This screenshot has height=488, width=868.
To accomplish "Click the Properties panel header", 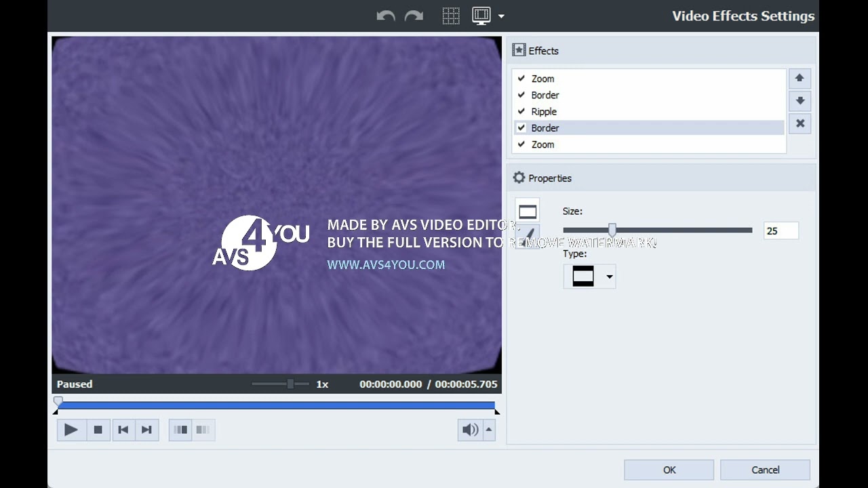I will pos(661,178).
